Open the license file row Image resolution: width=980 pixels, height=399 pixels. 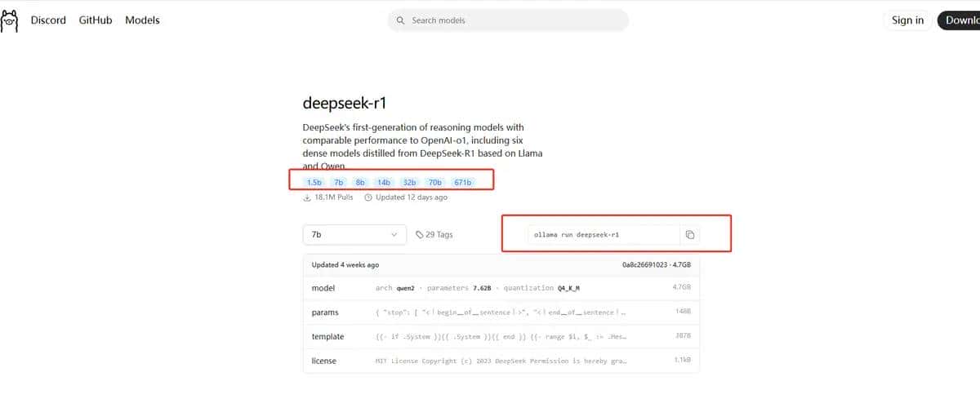[501, 361]
